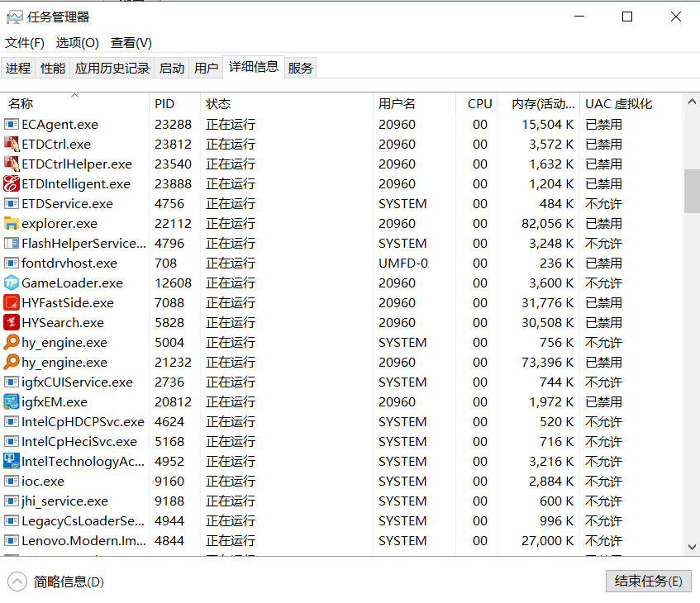The width and height of the screenshot is (700, 603).
Task: Click hy_engine.exe icon with PID 21232
Action: pyautogui.click(x=12, y=362)
